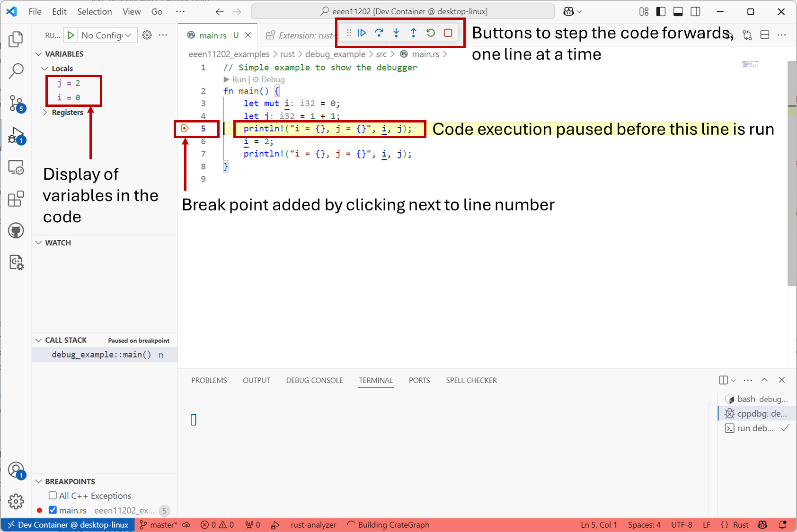The width and height of the screenshot is (797, 532).
Task: Collapse the WATCH section
Action: click(x=39, y=243)
